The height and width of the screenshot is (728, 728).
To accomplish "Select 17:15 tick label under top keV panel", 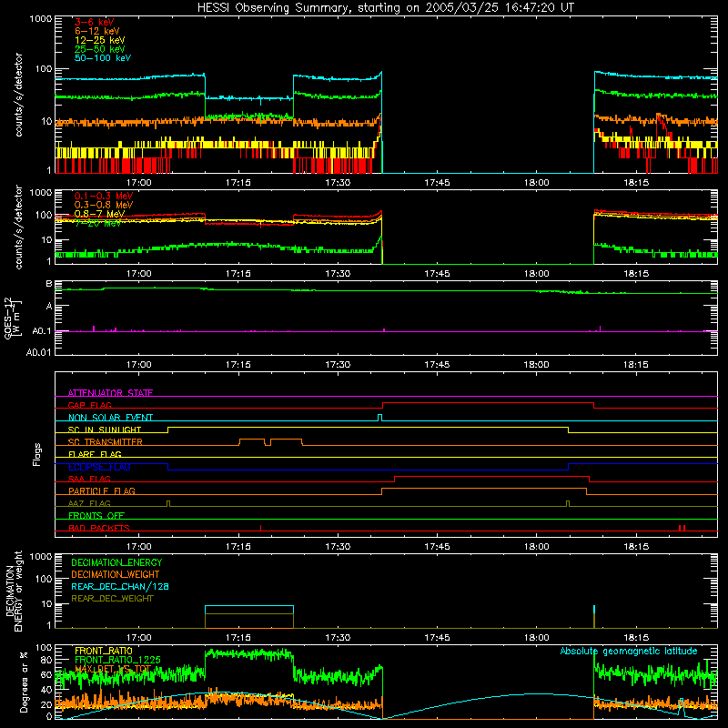I will coord(238,183).
